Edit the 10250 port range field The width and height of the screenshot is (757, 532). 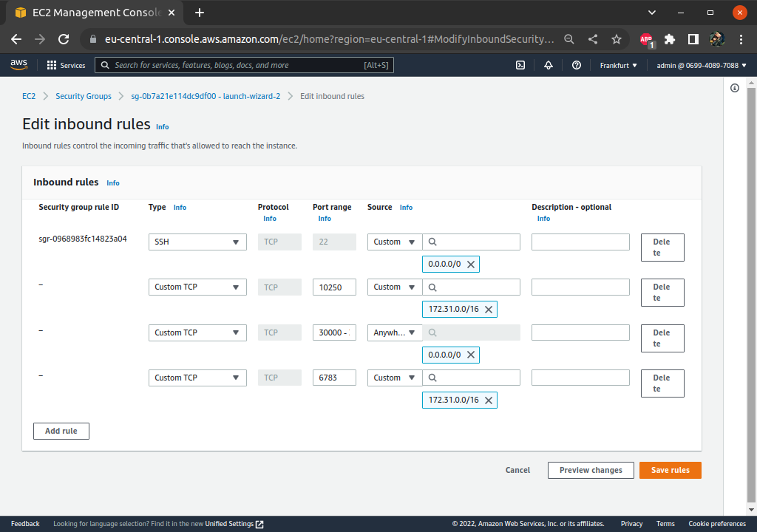point(335,287)
